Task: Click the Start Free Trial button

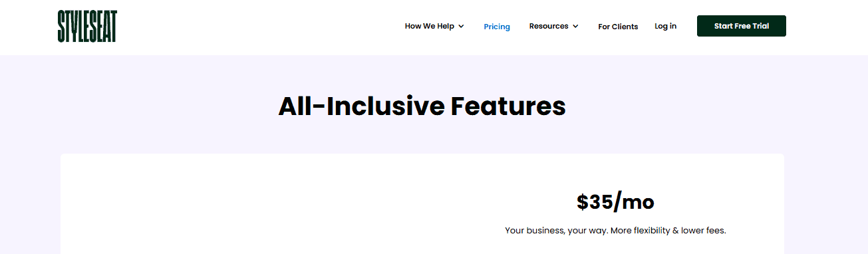Action: point(742,26)
